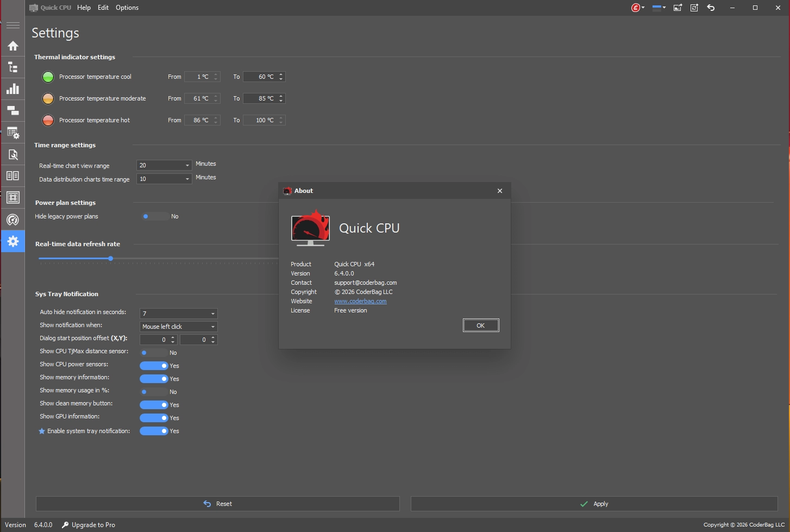This screenshot has width=790, height=532.
Task: Expand the hamburger menu at sidebar top
Action: tap(13, 25)
